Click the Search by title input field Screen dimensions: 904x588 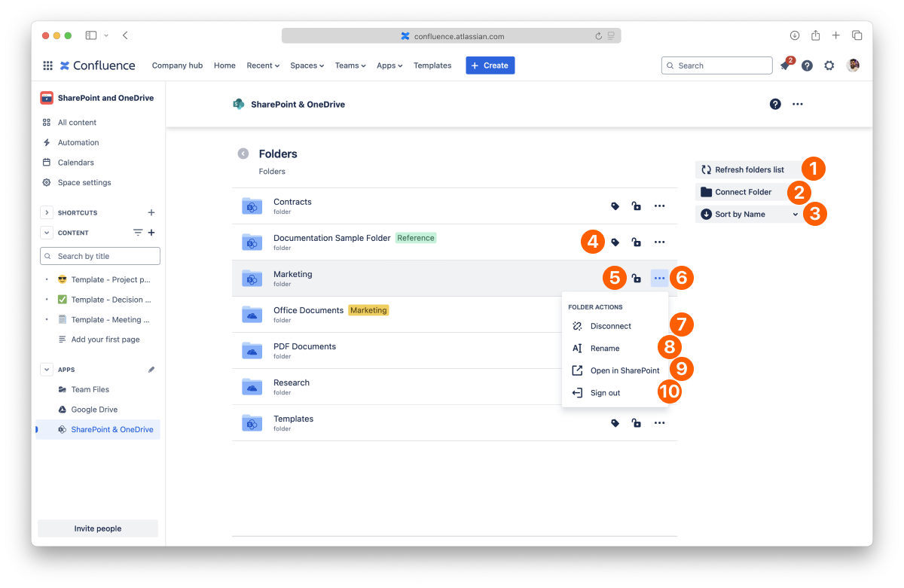point(100,256)
